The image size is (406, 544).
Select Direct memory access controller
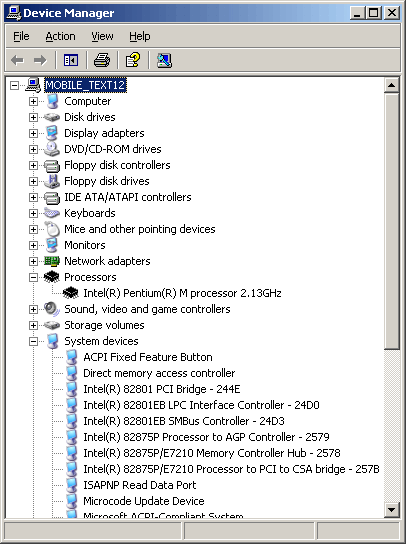(159, 373)
